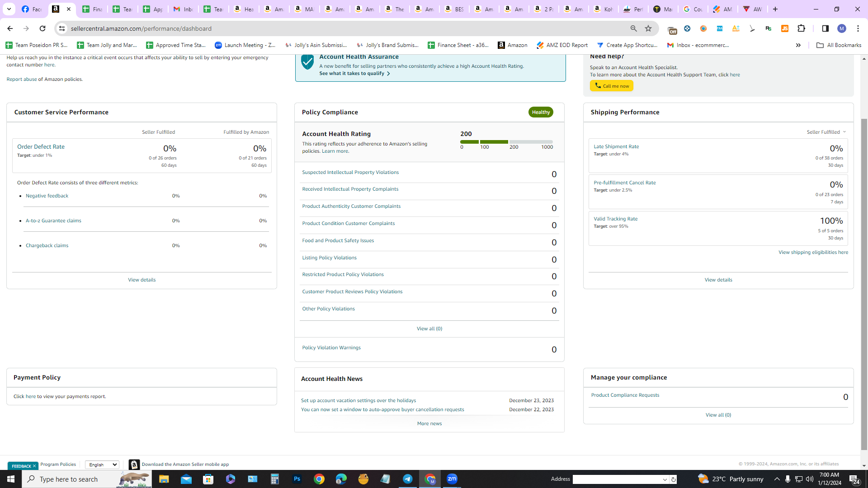The image size is (868, 488).
Task: Reload the page with refresh icon
Action: tap(42, 28)
